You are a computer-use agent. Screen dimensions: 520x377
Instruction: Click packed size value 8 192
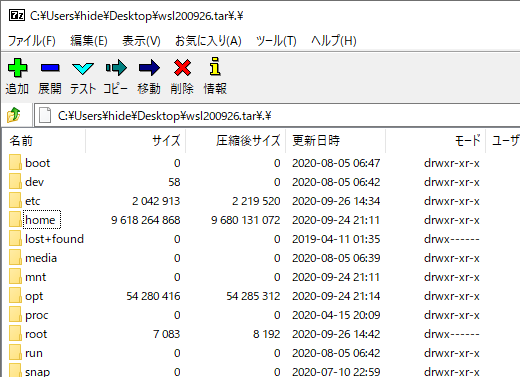[266, 334]
